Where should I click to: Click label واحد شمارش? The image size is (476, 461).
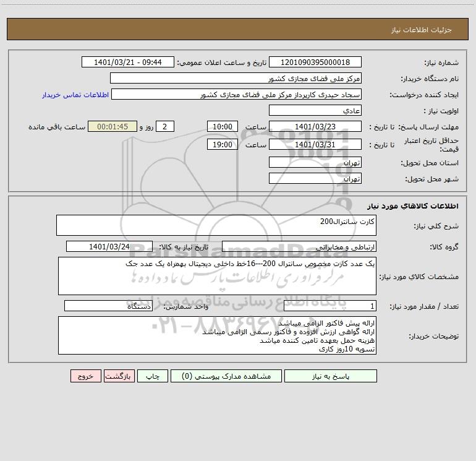point(186,307)
